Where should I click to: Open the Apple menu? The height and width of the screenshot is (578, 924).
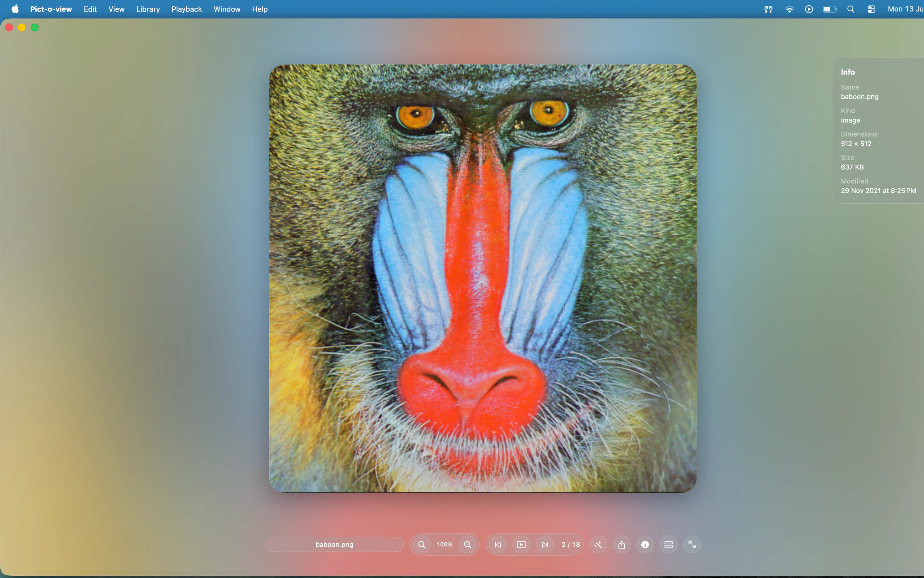(x=15, y=9)
